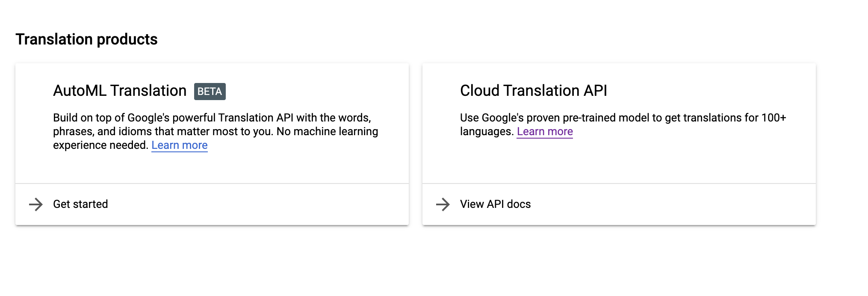The image size is (868, 296).
Task: Select Get started under AutoML Translation
Action: pos(80,204)
